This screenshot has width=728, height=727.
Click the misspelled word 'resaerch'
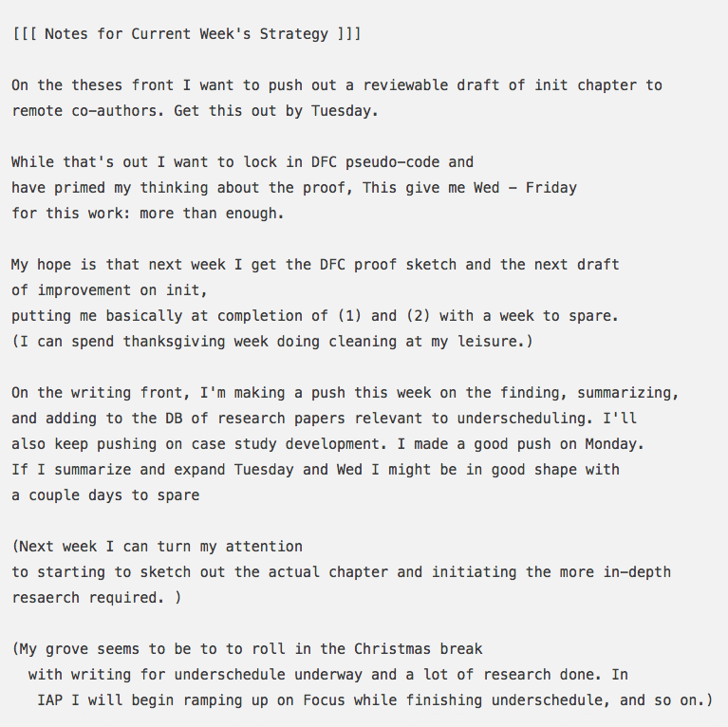46,598
